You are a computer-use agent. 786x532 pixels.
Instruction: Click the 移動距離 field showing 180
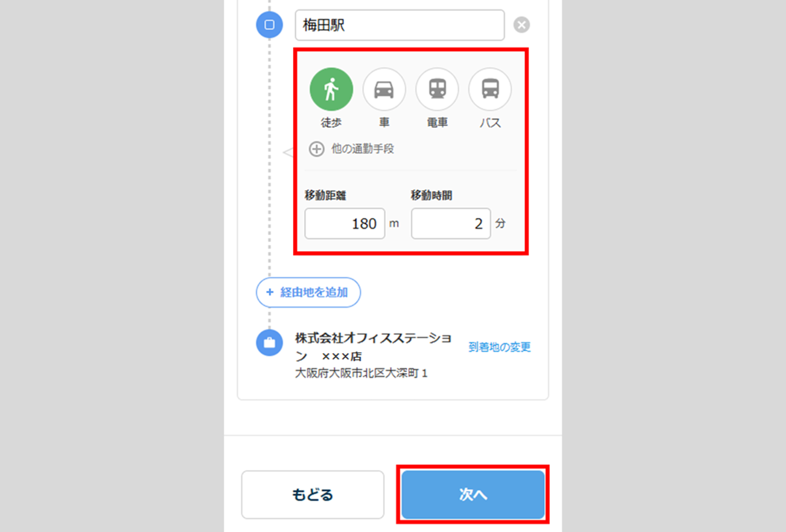[344, 223]
